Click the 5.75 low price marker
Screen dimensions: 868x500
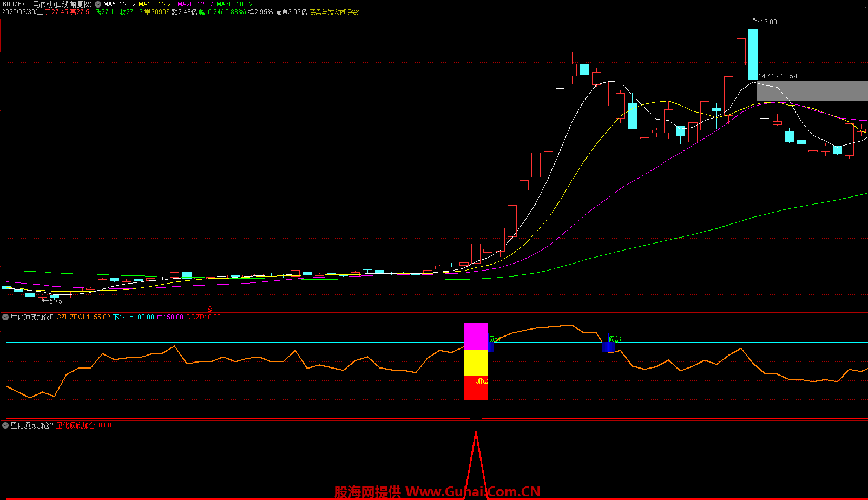55,301
